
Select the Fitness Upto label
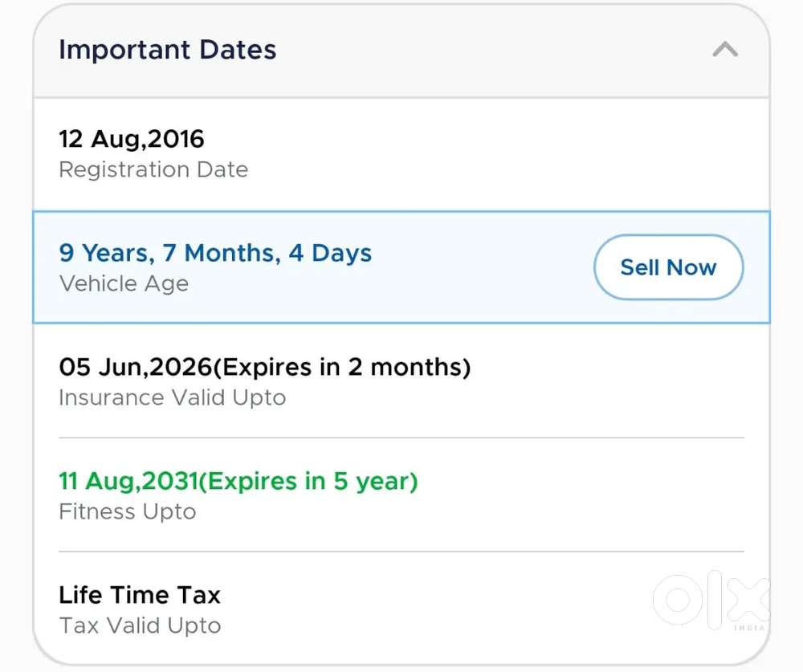pyautogui.click(x=127, y=511)
